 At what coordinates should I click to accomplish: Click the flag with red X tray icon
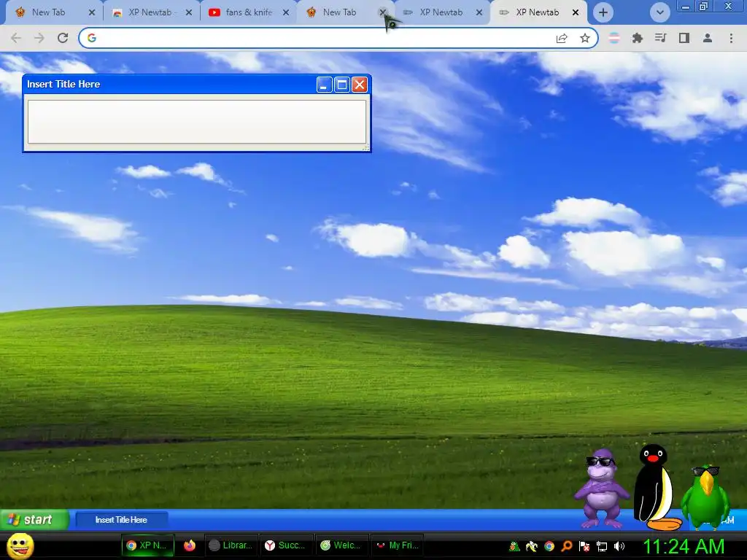click(x=584, y=546)
